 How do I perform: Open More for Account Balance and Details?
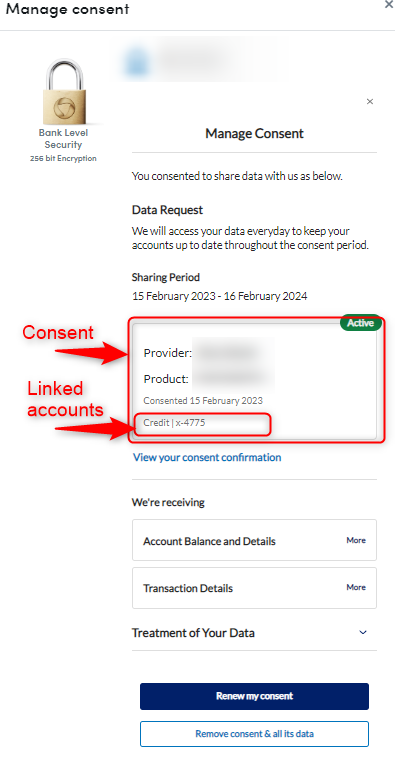[x=356, y=540]
